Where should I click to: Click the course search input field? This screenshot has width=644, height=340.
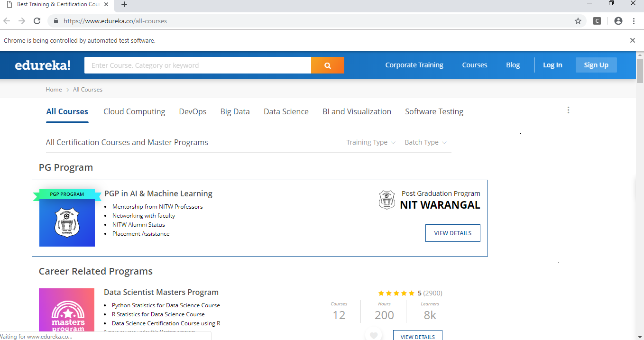(x=197, y=65)
